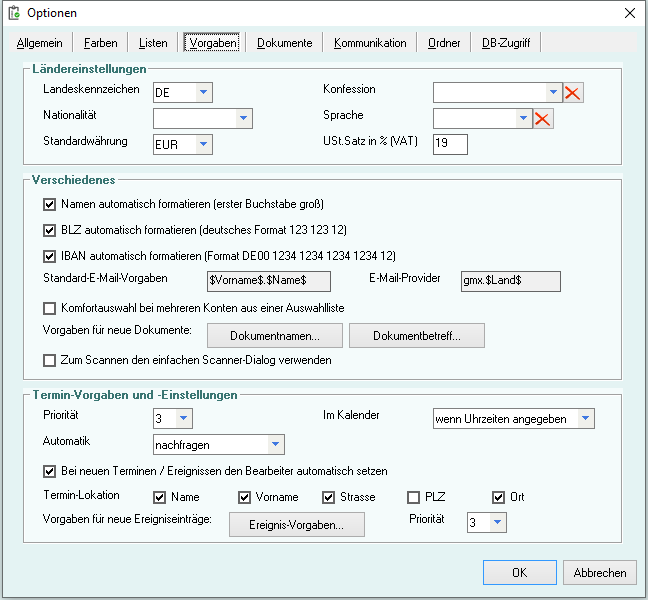Viewport: 648px width, 600px height.
Task: Click the Dokumentnamen... button
Action: (x=275, y=335)
